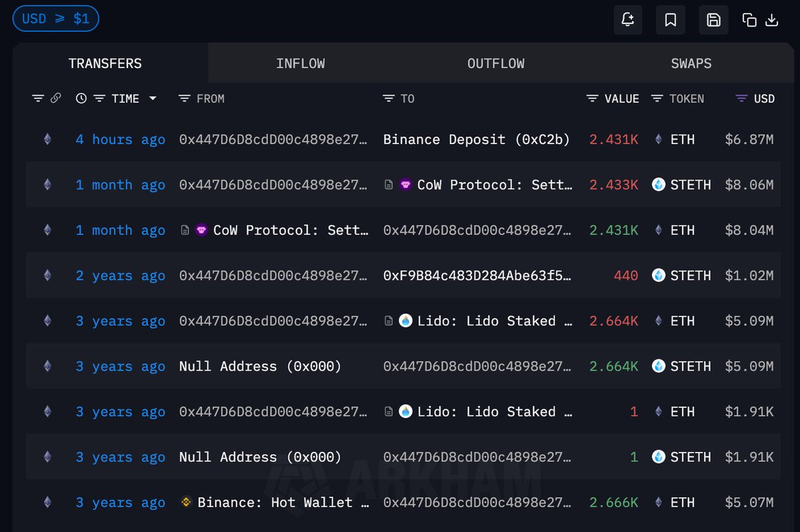This screenshot has width=800, height=532.
Task: Click Null Address sender in $5.09M STETH row
Action: coord(260,367)
